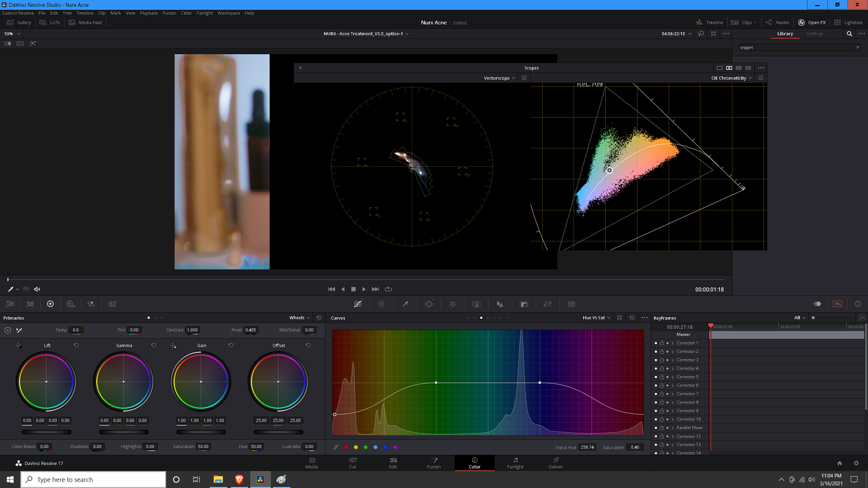
Task: Click the Gamma master wheel slider
Action: tap(124, 432)
